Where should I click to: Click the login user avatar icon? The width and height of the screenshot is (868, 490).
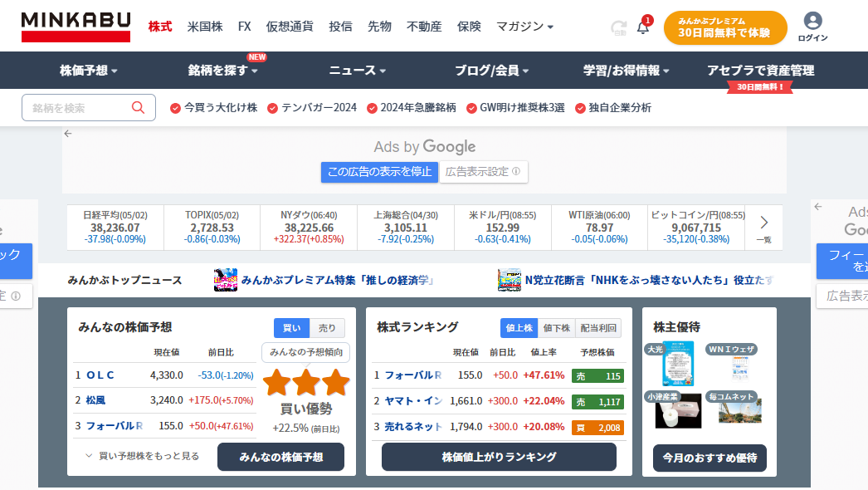click(x=812, y=21)
